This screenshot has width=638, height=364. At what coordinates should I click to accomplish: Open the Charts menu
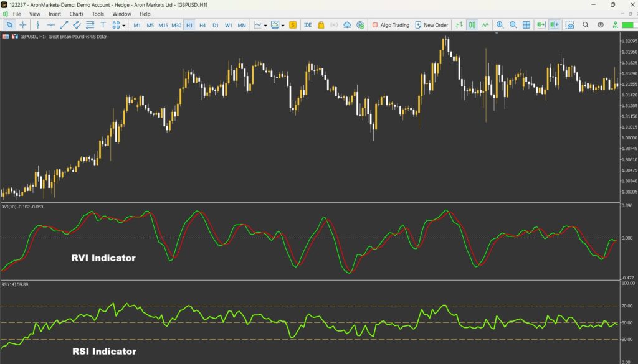point(77,14)
